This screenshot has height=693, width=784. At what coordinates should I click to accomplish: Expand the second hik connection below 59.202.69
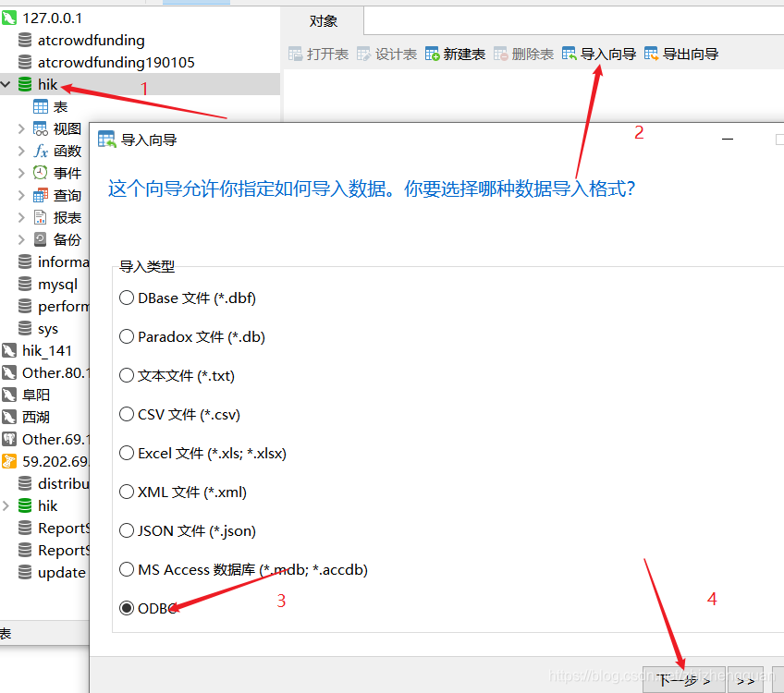(x=7, y=505)
